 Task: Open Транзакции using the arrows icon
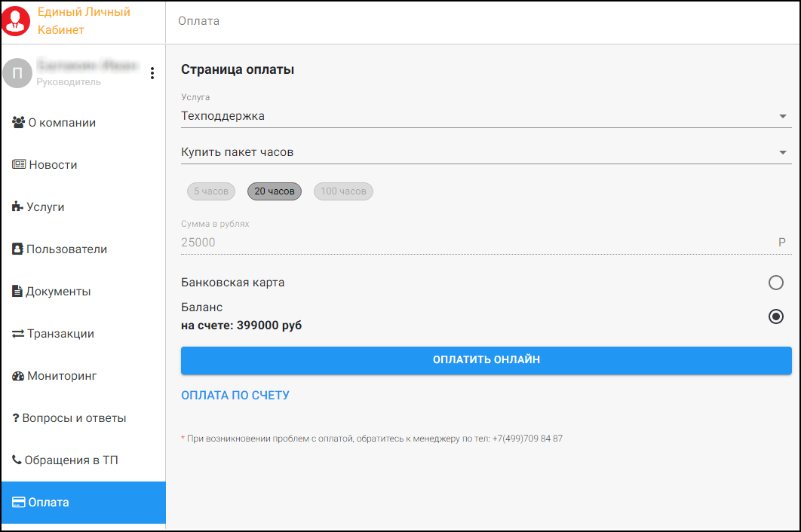tap(17, 333)
